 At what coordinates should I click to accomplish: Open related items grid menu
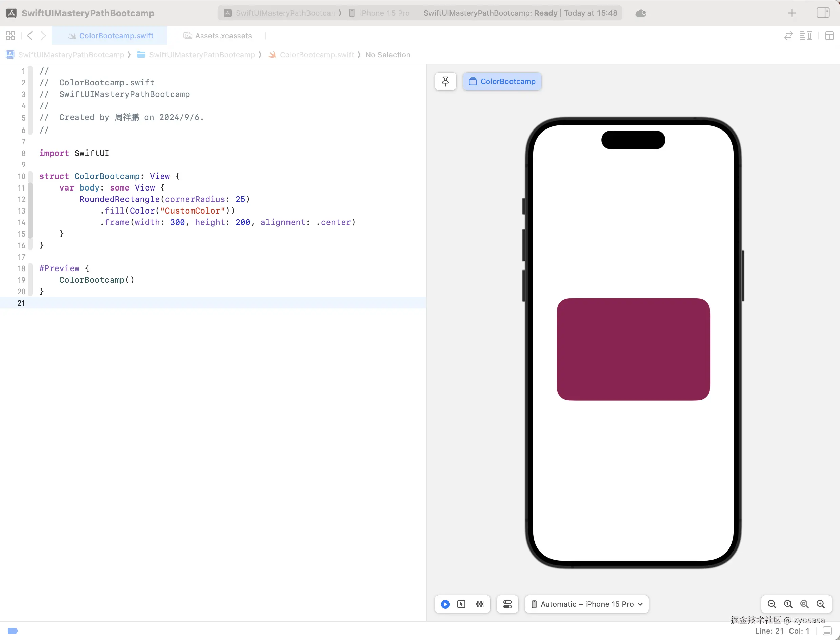(x=11, y=36)
